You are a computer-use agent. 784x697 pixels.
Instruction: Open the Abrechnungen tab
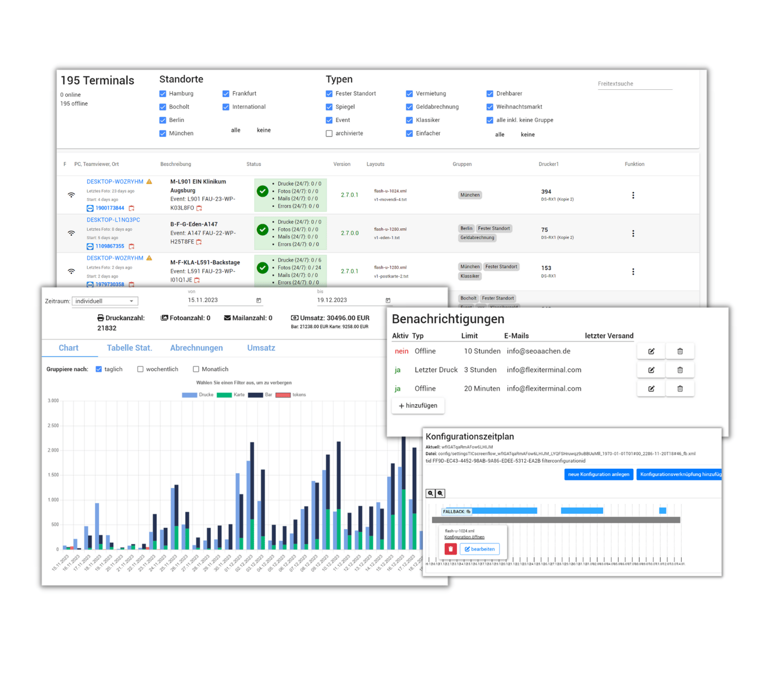pyautogui.click(x=197, y=348)
